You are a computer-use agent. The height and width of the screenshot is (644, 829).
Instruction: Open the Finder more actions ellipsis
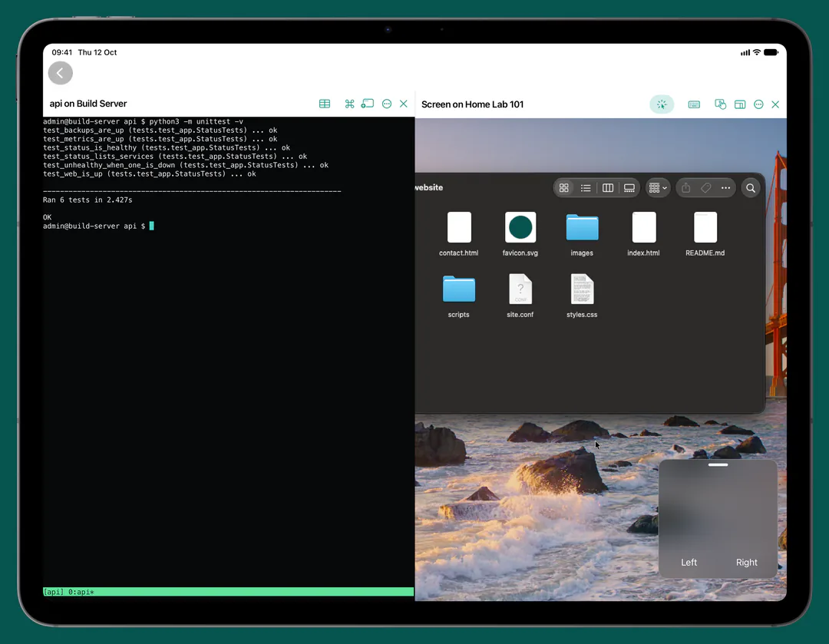pyautogui.click(x=726, y=188)
